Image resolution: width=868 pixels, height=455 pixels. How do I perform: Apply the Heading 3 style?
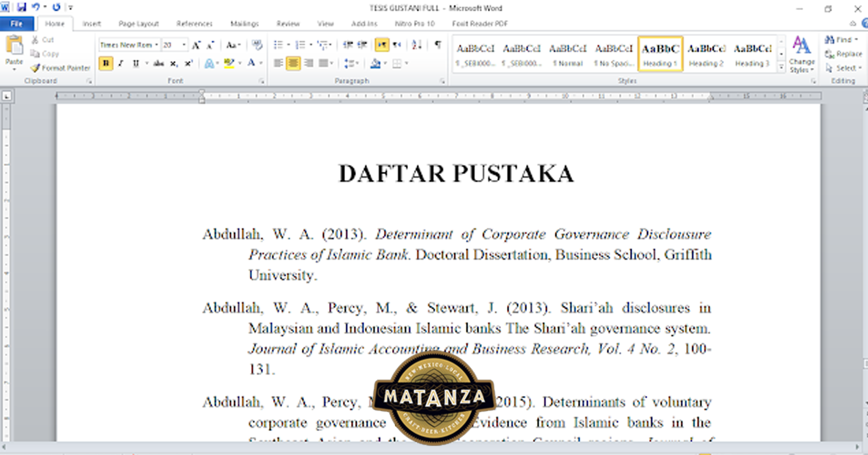point(752,54)
